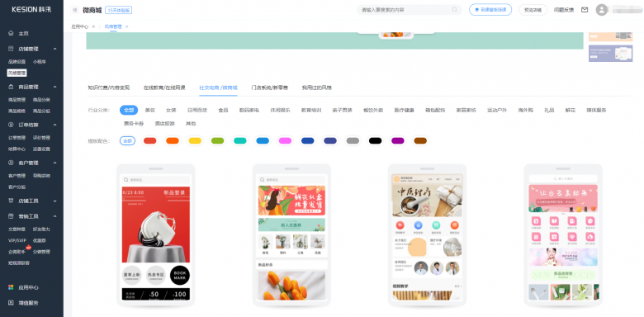644x317 pixels.
Task: Switch to the 门店系统/新零售 tab
Action: (269, 88)
